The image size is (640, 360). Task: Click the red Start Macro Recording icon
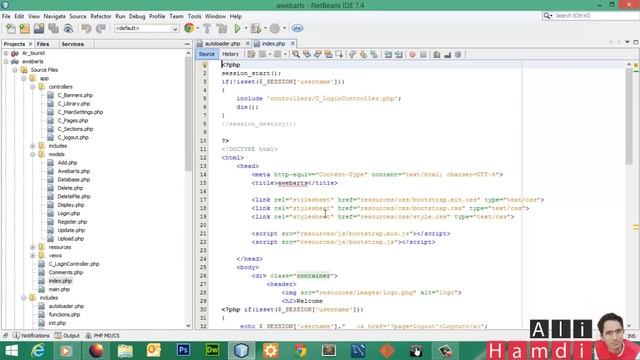tap(412, 54)
